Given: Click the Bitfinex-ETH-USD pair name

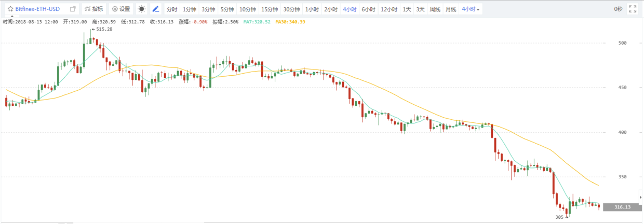Looking at the screenshot, I should click(37, 9).
